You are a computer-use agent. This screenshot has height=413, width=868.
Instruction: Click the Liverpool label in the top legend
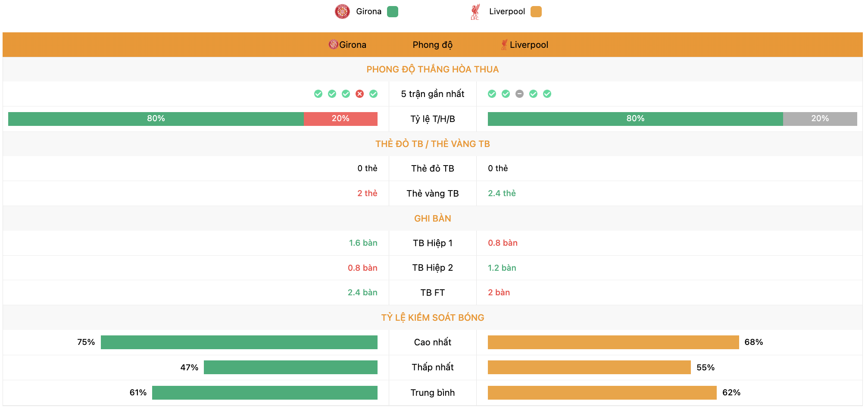pyautogui.click(x=507, y=12)
